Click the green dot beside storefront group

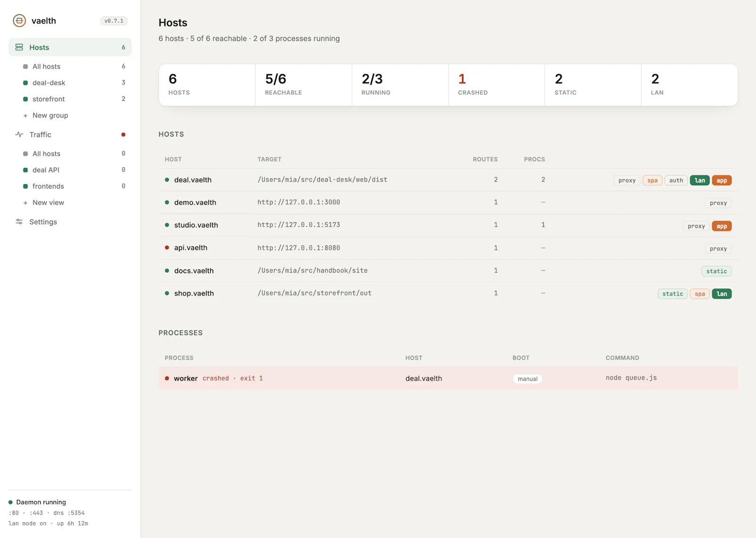point(26,99)
